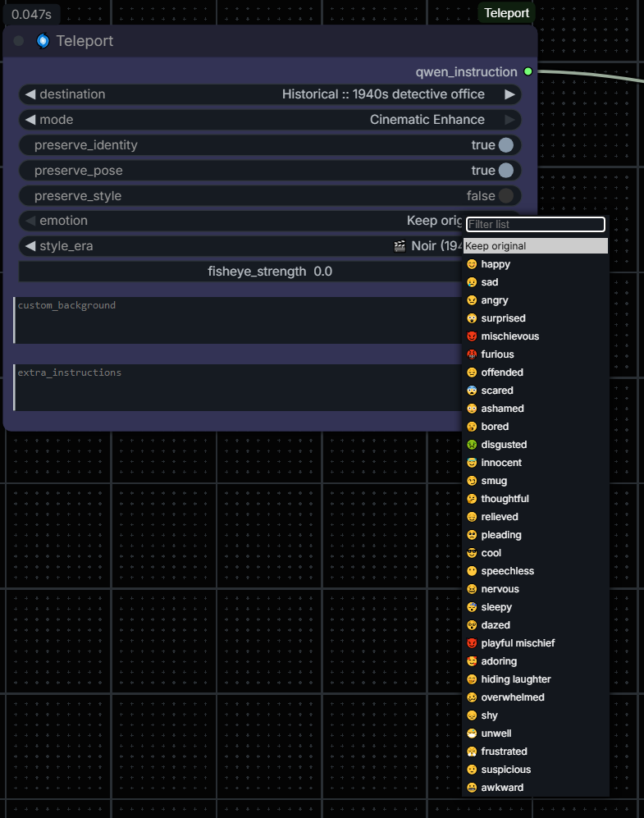Screen dimensions: 644x818
Task: Click the nervous emoji icon
Action: (472, 589)
